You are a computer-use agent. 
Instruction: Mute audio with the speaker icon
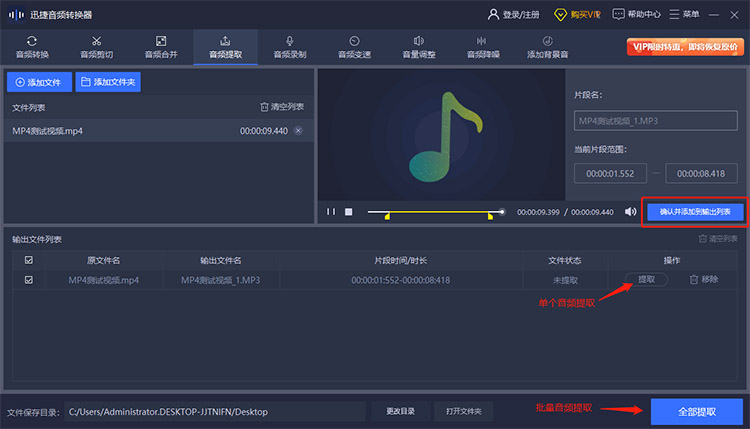click(x=630, y=212)
